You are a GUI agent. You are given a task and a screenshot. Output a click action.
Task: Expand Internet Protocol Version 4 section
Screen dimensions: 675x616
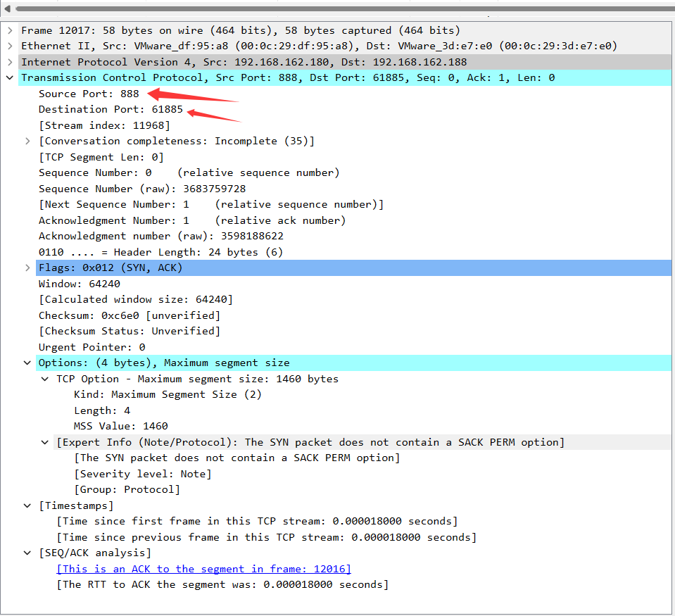coord(9,62)
